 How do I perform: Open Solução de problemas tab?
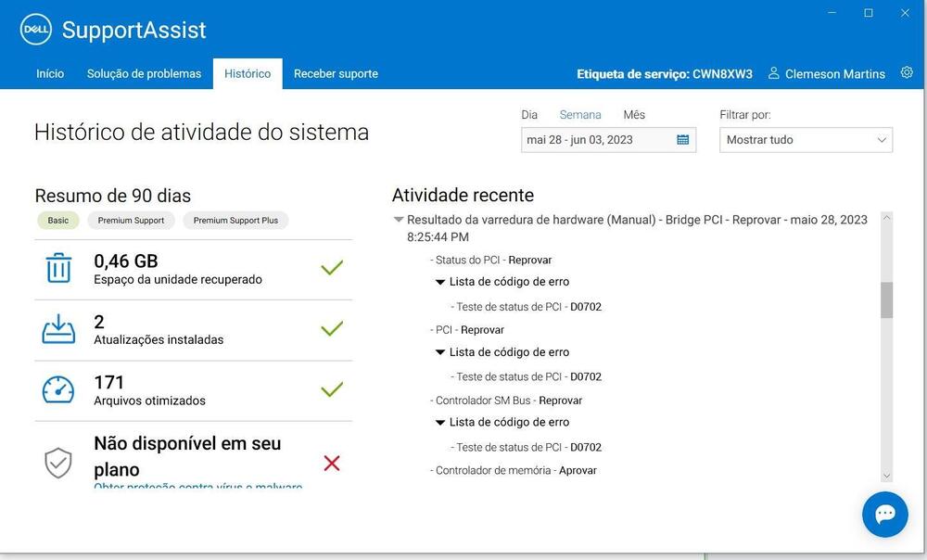click(145, 74)
